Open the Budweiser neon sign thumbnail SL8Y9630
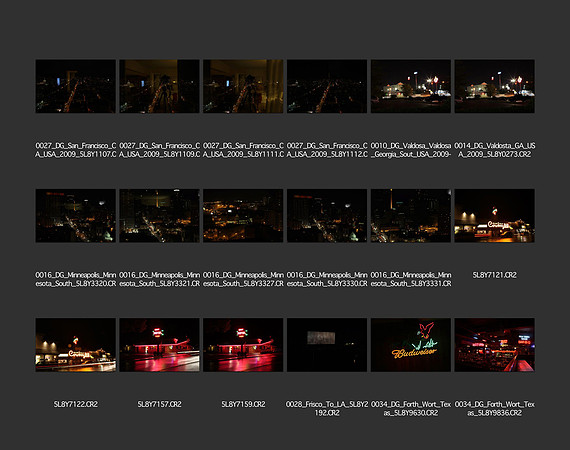Viewport: 570px width, 450px height. coord(411,345)
